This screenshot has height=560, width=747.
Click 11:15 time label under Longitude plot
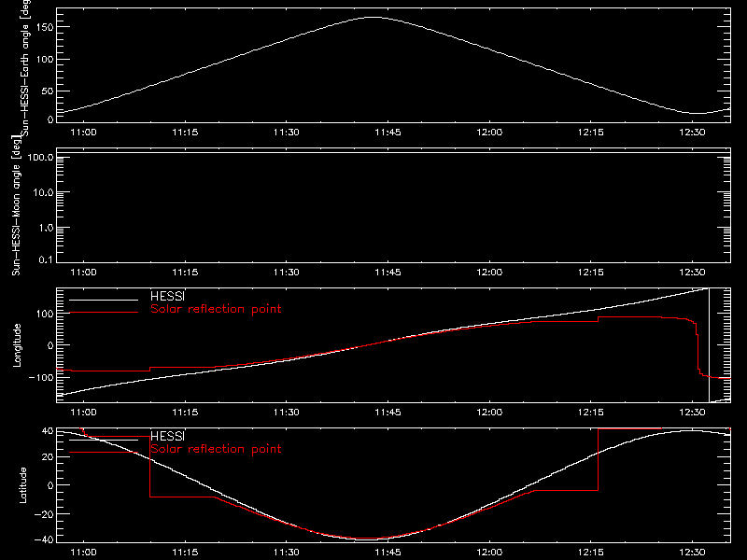(185, 413)
